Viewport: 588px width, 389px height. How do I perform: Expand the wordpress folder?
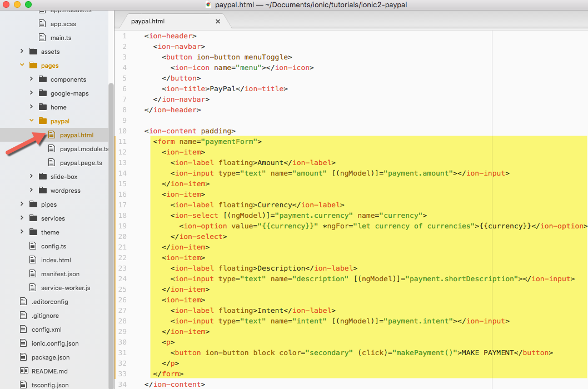(x=31, y=190)
